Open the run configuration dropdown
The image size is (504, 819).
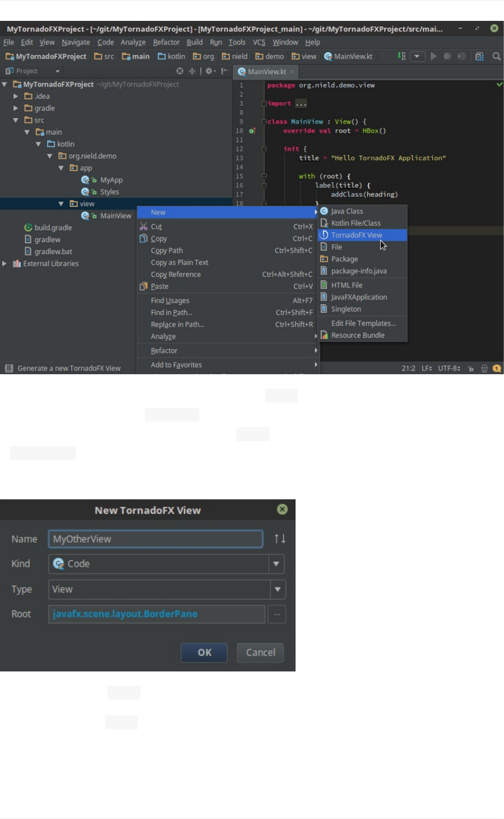417,56
